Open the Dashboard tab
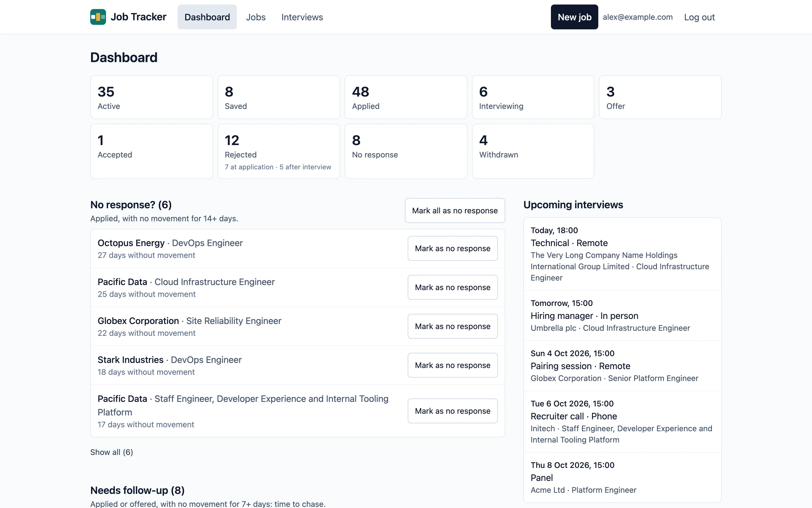This screenshot has height=508, width=812. 207,17
